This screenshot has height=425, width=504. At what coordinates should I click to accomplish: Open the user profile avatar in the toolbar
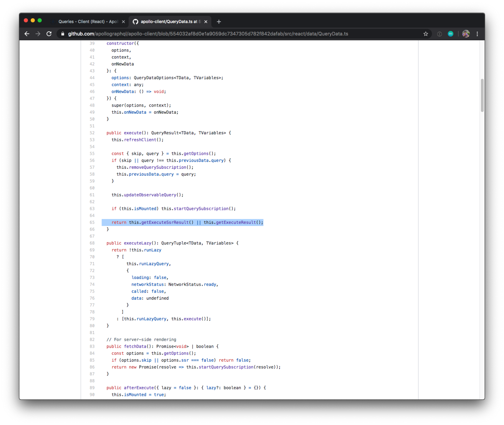pyautogui.click(x=466, y=34)
